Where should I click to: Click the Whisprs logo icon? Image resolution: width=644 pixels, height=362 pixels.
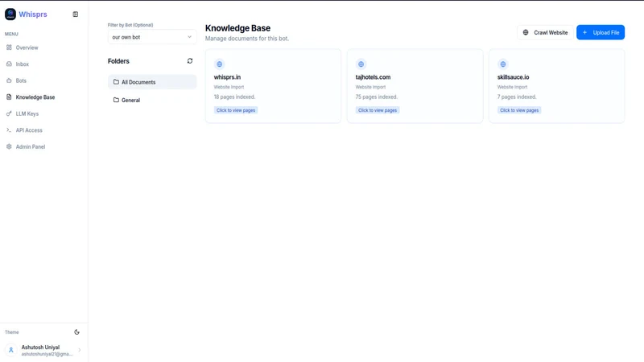(10, 14)
